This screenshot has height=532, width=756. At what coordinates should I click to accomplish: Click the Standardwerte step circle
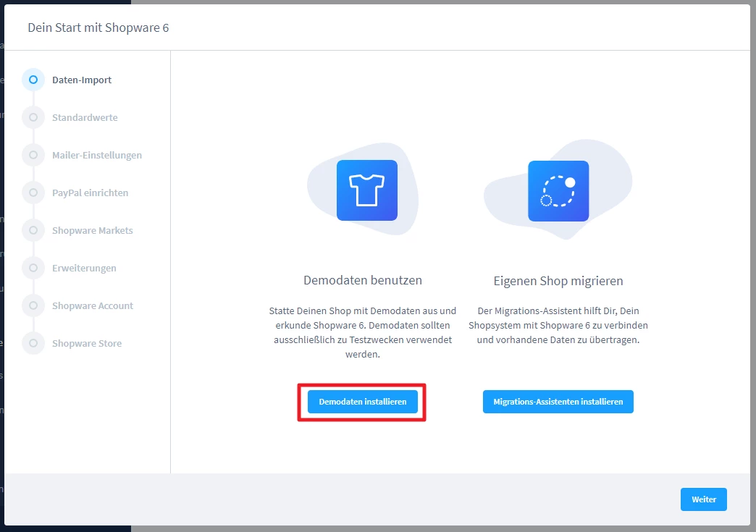[x=33, y=117]
